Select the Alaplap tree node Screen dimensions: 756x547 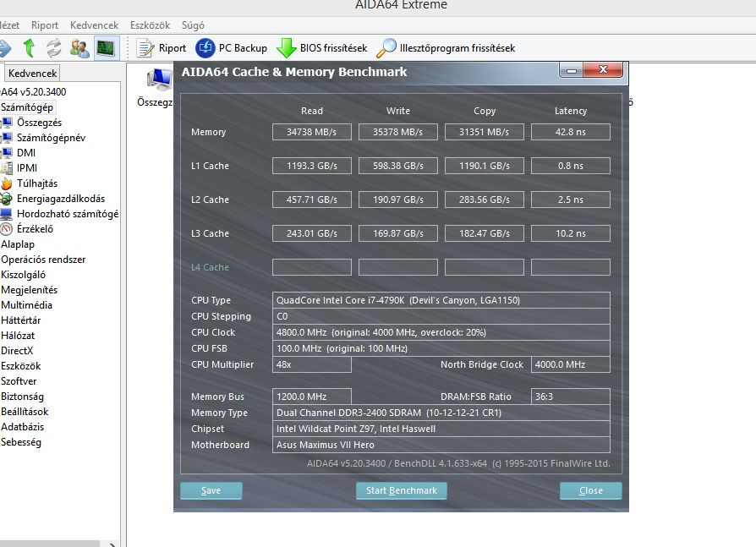18,244
